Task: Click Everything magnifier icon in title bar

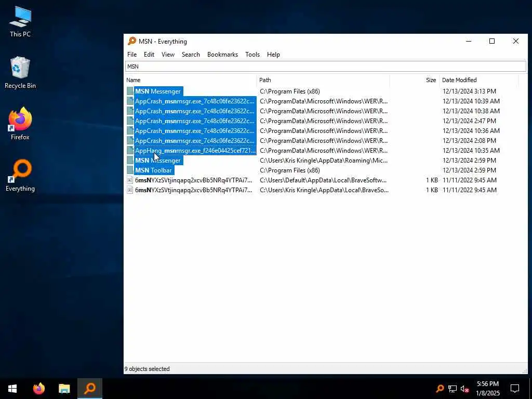Action: click(131, 42)
